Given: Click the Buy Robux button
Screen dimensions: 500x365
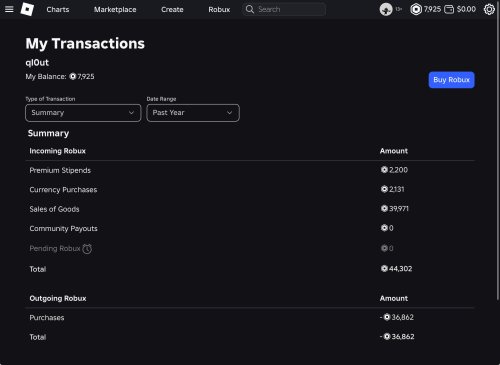Looking at the screenshot, I should (x=451, y=80).
